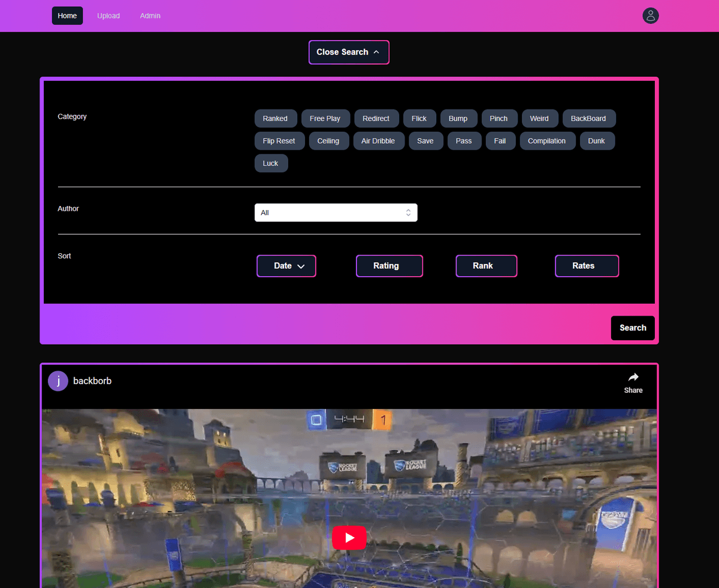The image size is (719, 588).
Task: Toggle the Free Play category filter
Action: 325,119
